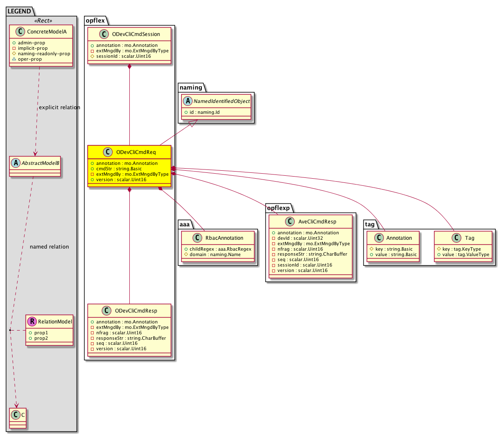Image resolution: width=504 pixels, height=436 pixels.
Task: Select the class icon beside Tag
Action: [457, 238]
